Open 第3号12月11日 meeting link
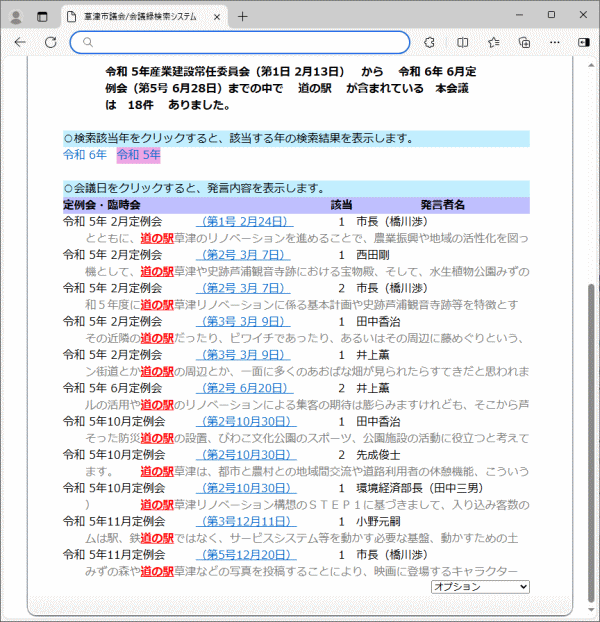 [246, 521]
